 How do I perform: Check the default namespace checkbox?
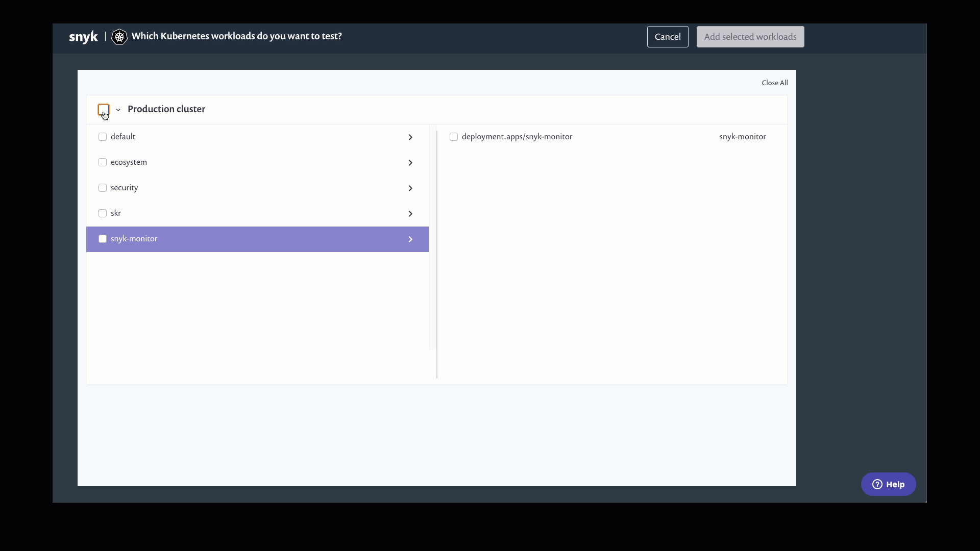(x=103, y=137)
